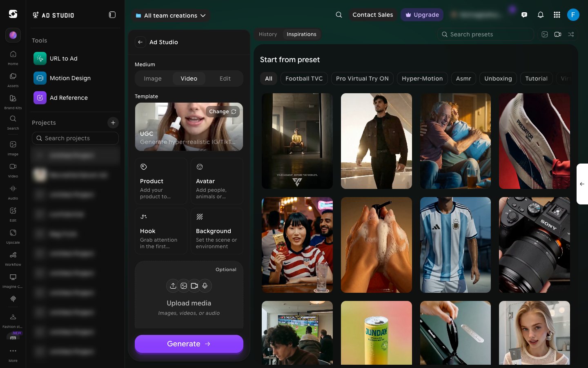Open More options in left sidebar
The image size is (588, 368).
pos(13,355)
